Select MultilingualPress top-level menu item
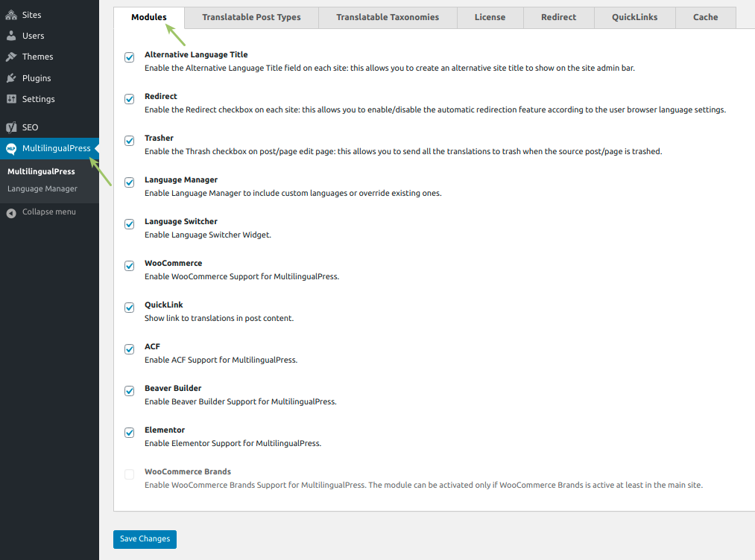755x560 pixels. click(x=50, y=148)
